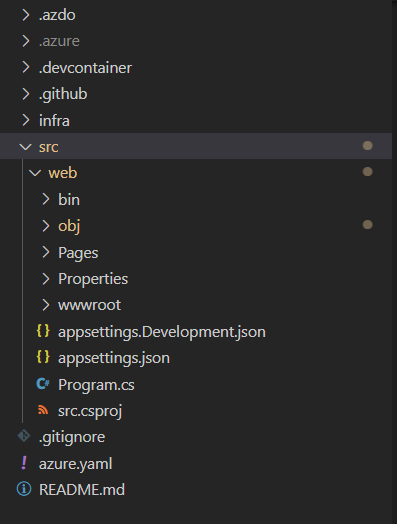
Task: Open the README.md file
Action: point(82,490)
